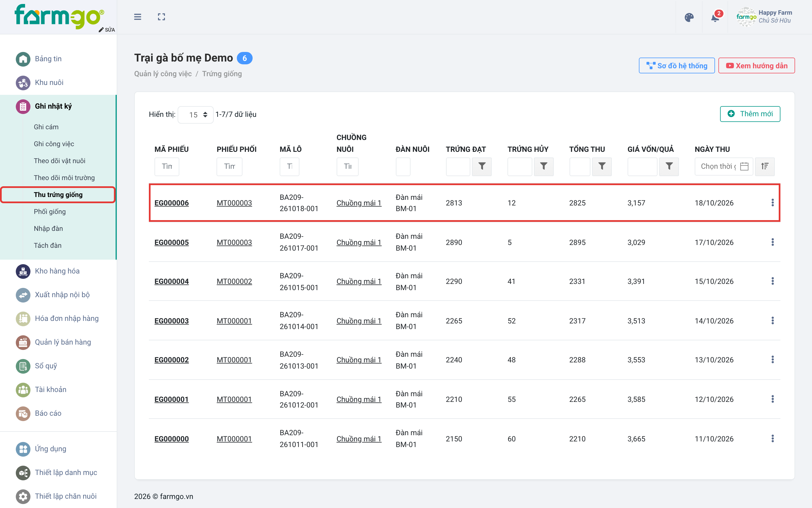Click the Báo cáo report icon

pyautogui.click(x=23, y=413)
